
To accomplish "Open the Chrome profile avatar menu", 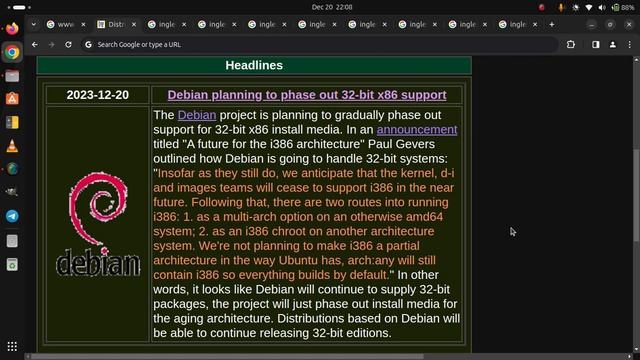I will [x=613, y=44].
